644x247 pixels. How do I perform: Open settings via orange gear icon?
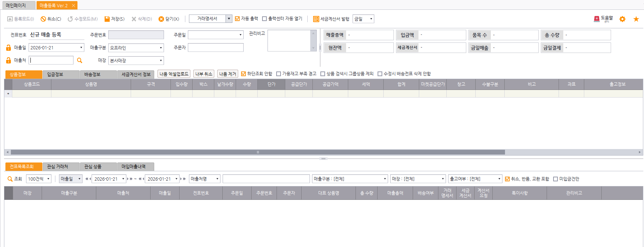tap(622, 19)
